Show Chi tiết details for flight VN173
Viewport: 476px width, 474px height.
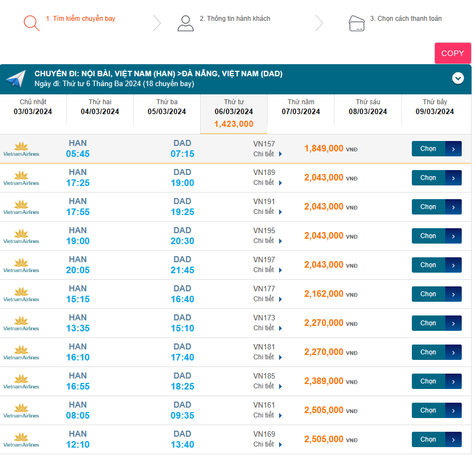click(x=267, y=328)
